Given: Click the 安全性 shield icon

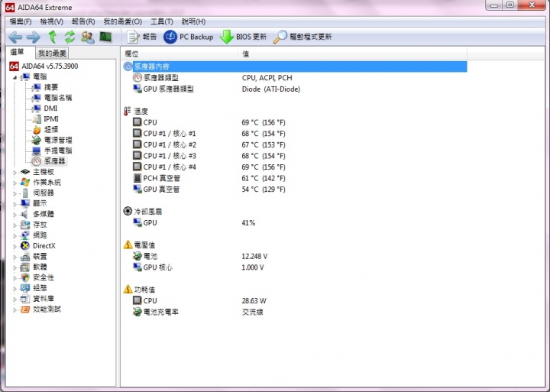Looking at the screenshot, I should click(25, 277).
